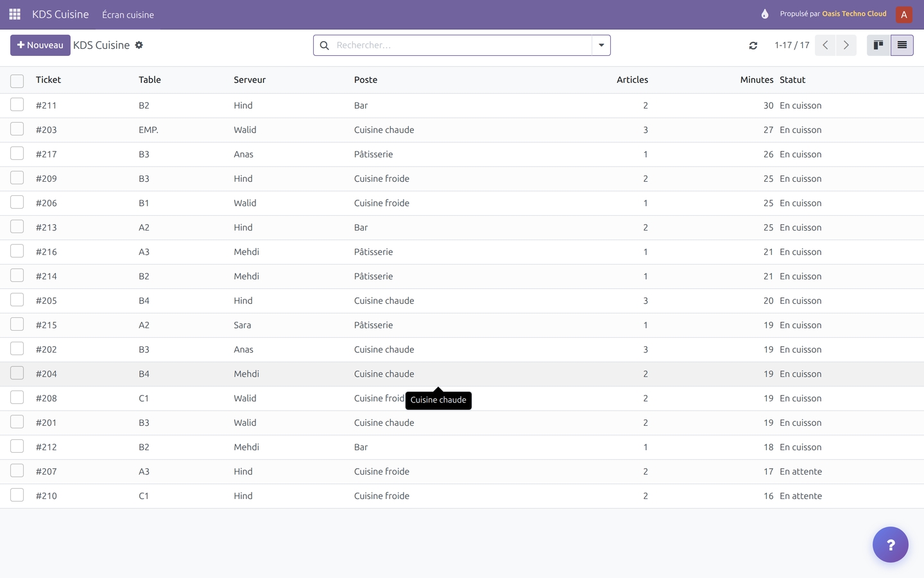The image size is (924, 578).
Task: Select checkbox for ticket #201
Action: [17, 422]
